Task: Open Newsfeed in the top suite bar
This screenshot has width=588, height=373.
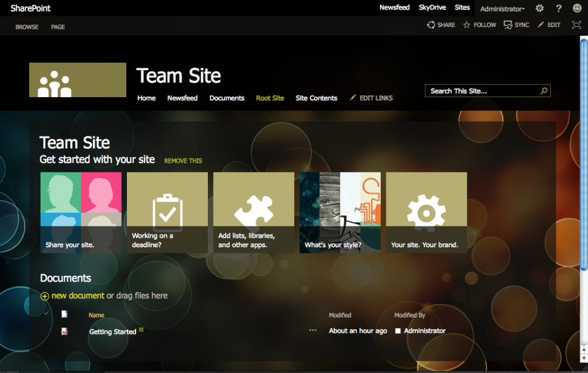Action: [x=394, y=7]
